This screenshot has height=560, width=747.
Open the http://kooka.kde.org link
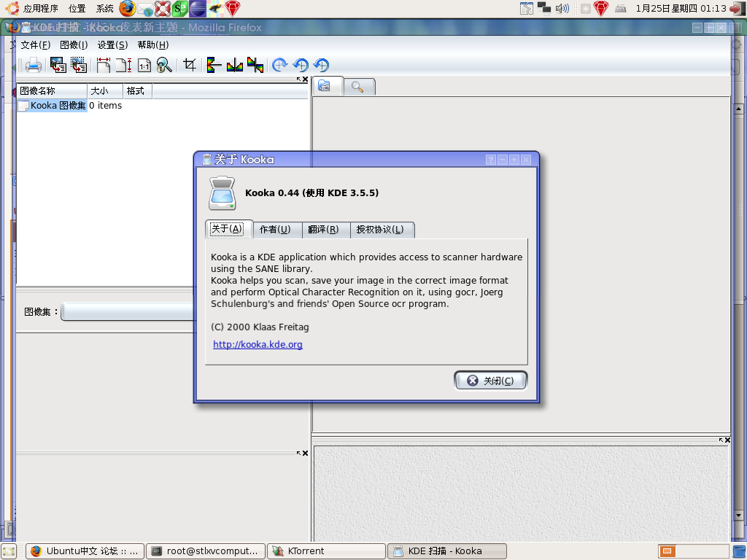[258, 344]
